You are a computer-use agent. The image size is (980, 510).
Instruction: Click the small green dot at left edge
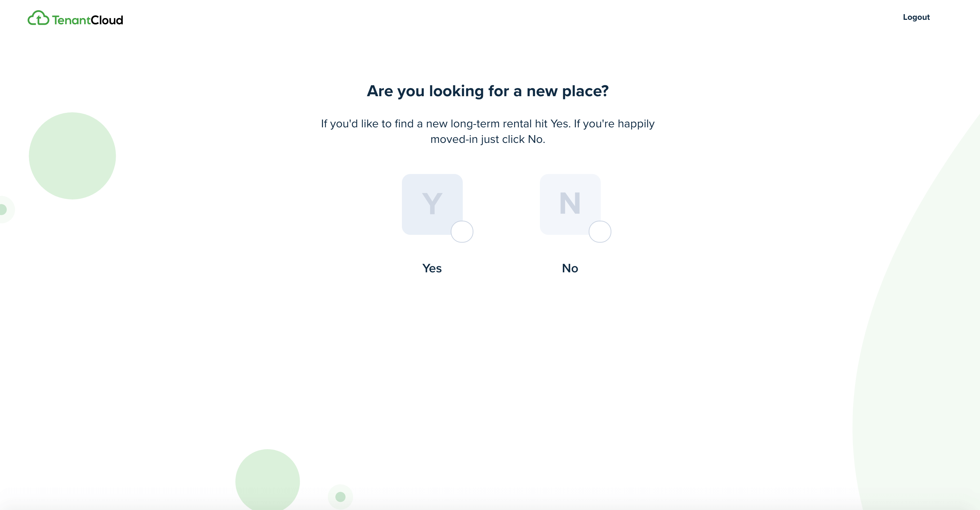3,209
